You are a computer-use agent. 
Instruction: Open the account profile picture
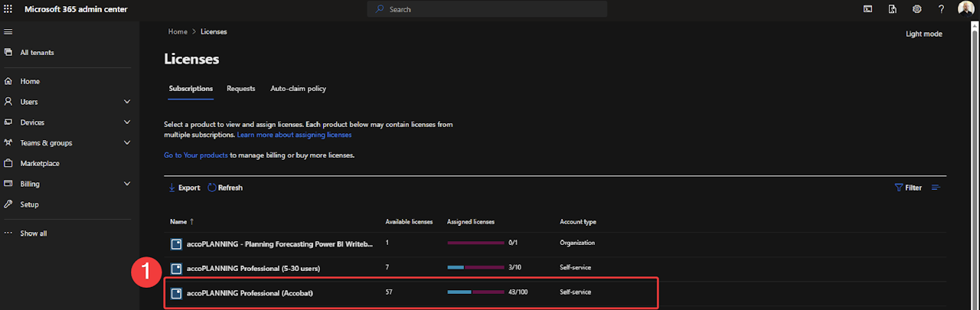coord(965,9)
